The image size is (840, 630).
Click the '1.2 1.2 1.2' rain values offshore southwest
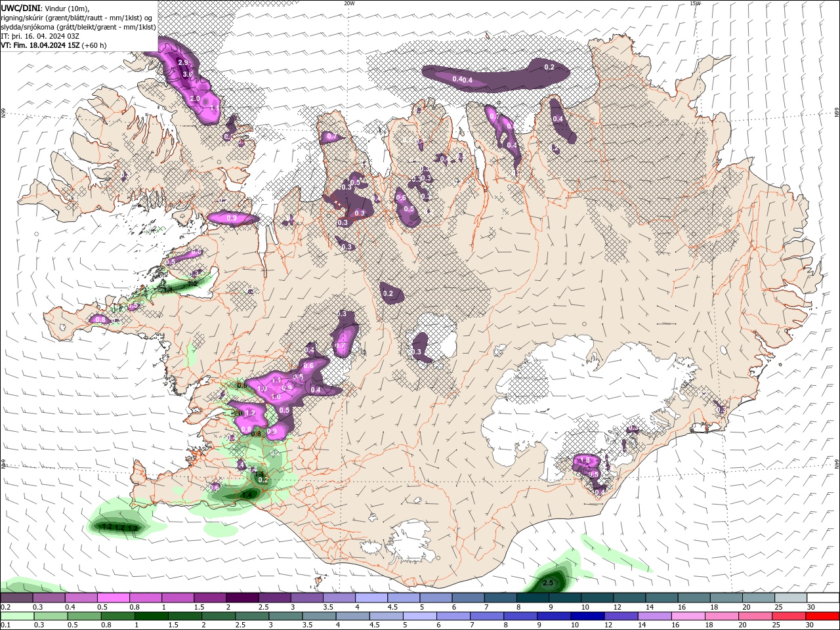pos(119,527)
